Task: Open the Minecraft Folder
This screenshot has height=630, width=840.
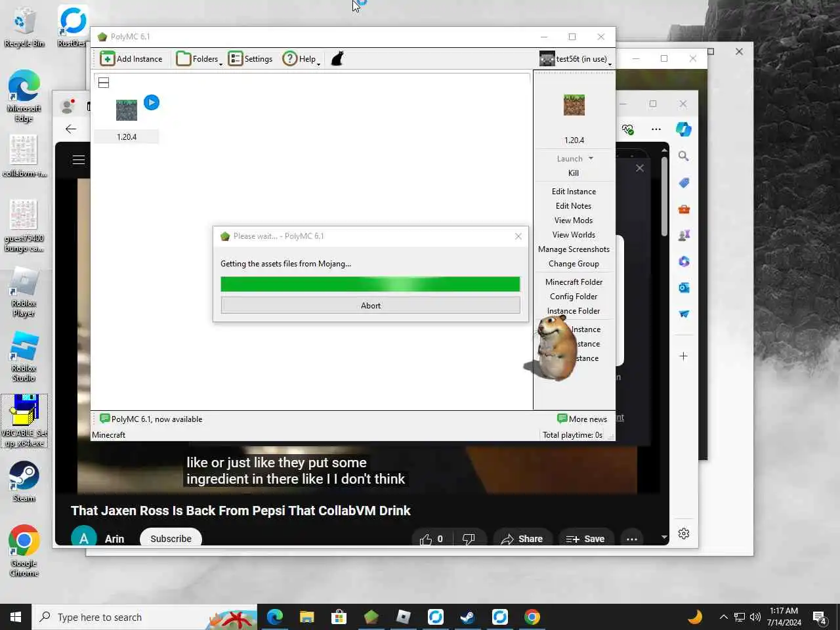Action: [x=574, y=282]
